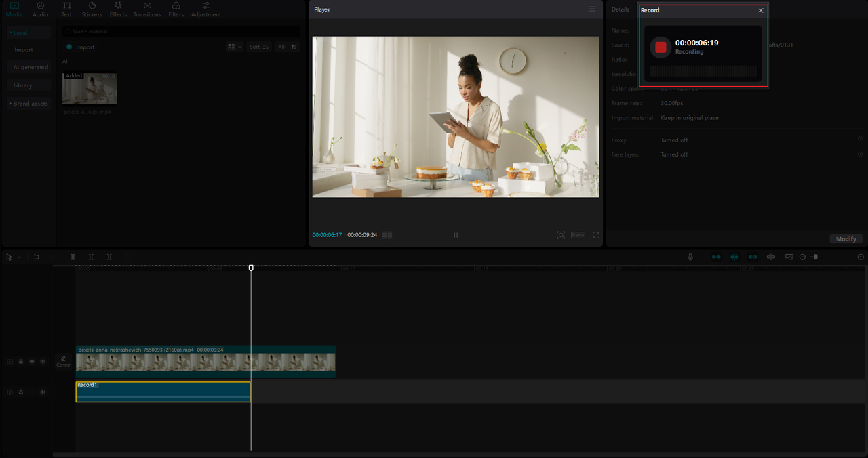
Task: Expand the Brand assets section
Action: (28, 104)
